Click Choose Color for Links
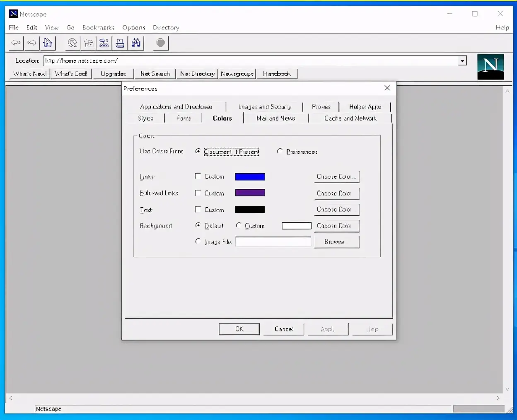This screenshot has height=420, width=517. 336,176
